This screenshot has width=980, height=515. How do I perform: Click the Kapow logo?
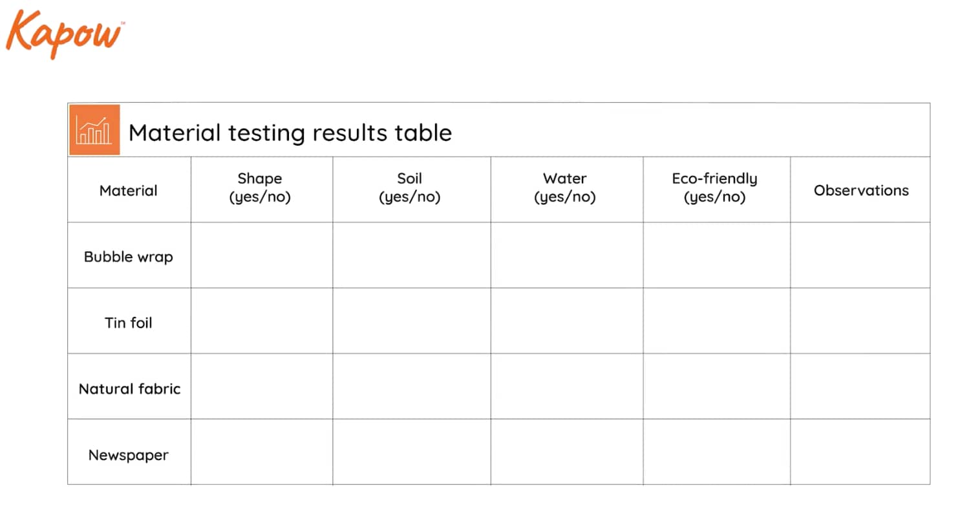tap(65, 34)
